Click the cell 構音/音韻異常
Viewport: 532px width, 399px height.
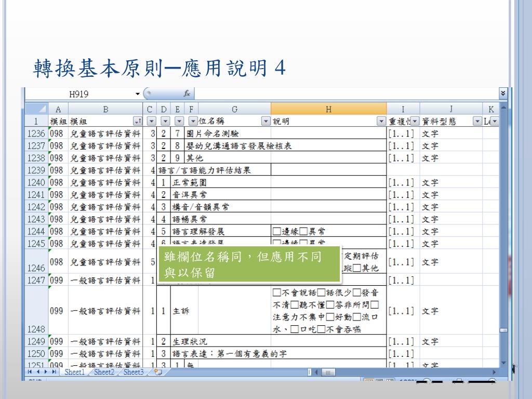click(x=220, y=207)
